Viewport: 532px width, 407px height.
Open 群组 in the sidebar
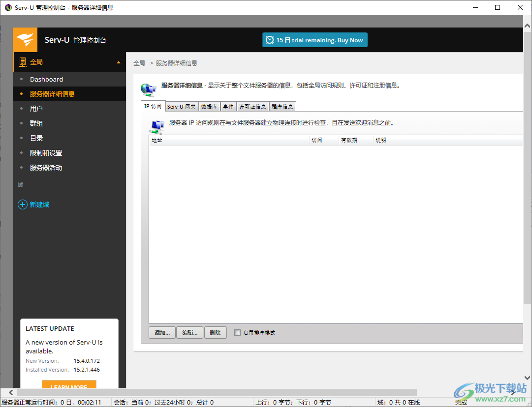click(69, 123)
